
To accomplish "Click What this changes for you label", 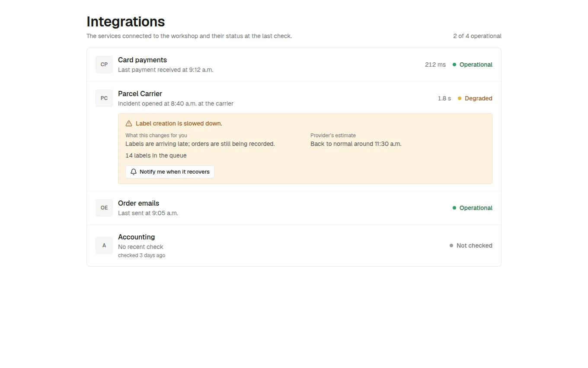I will pos(156,136).
